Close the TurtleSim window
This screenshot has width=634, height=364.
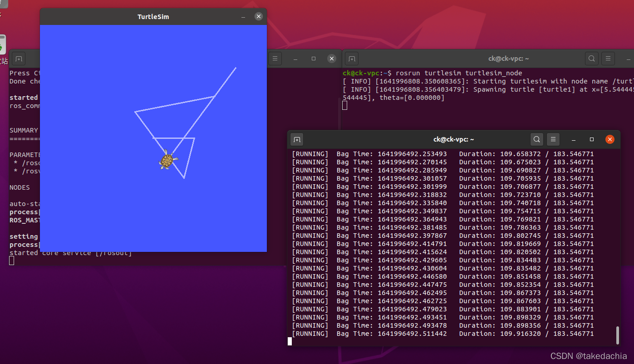259,17
